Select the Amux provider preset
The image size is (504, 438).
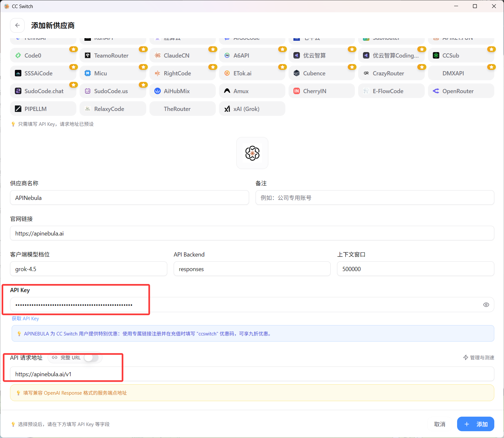pyautogui.click(x=252, y=91)
